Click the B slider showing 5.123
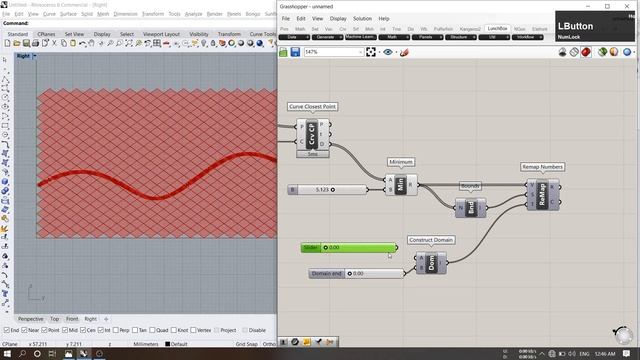The height and width of the screenshot is (360, 640). (x=328, y=190)
